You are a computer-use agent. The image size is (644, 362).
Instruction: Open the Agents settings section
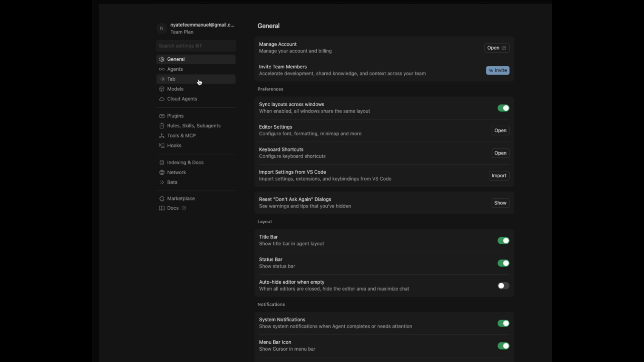(196, 69)
